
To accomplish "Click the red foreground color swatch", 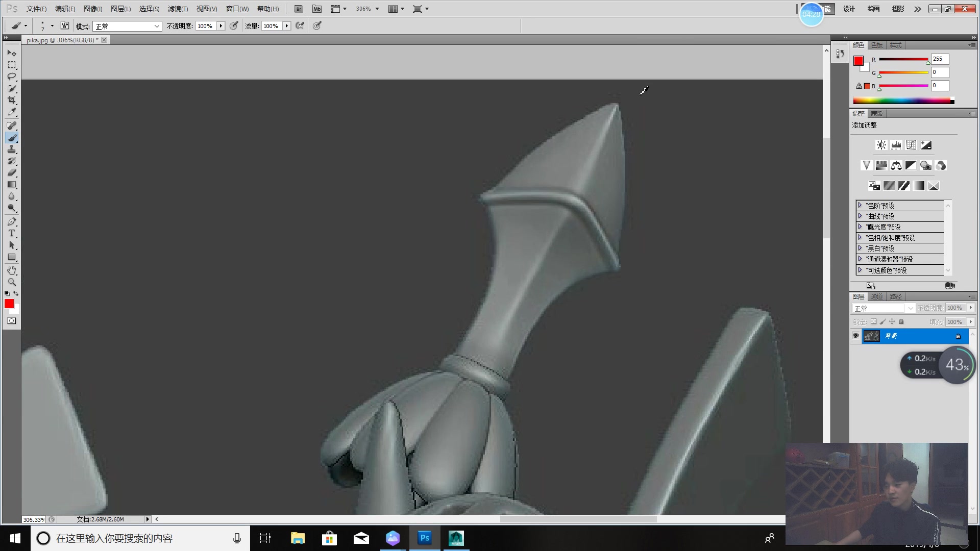I will pyautogui.click(x=9, y=304).
